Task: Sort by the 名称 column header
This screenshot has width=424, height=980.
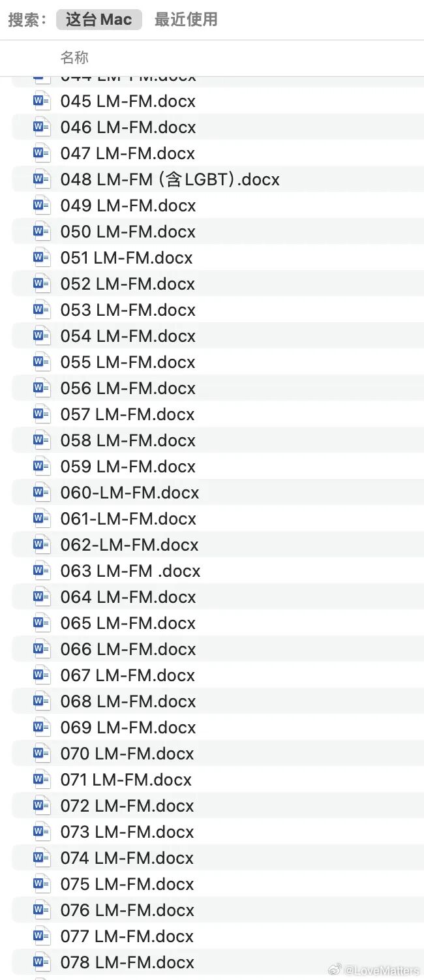Action: [74, 57]
